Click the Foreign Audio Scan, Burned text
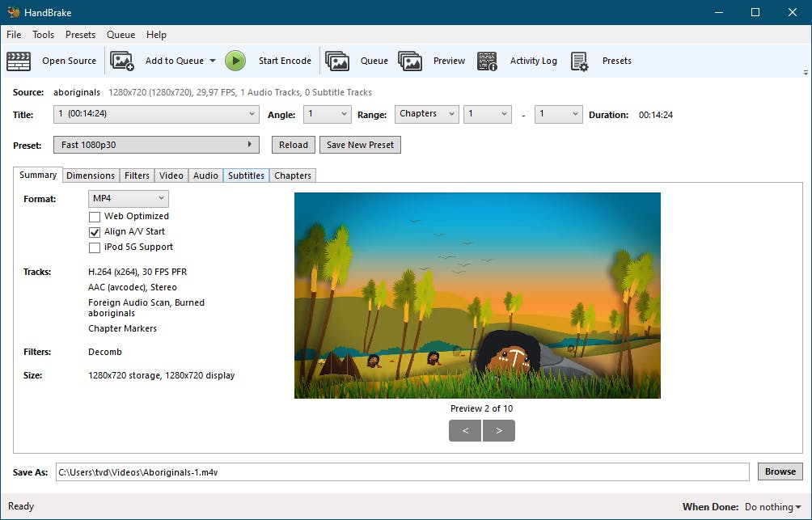Screen dimensions: 812x520 (146, 302)
